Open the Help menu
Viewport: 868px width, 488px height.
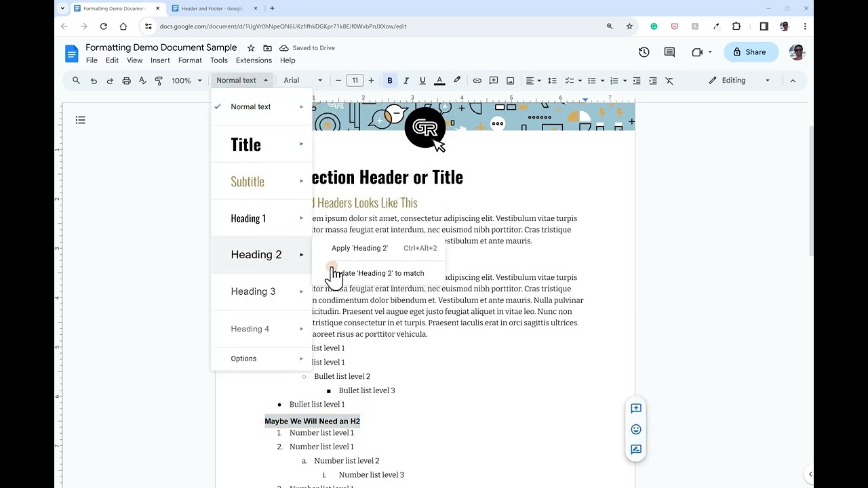[288, 60]
